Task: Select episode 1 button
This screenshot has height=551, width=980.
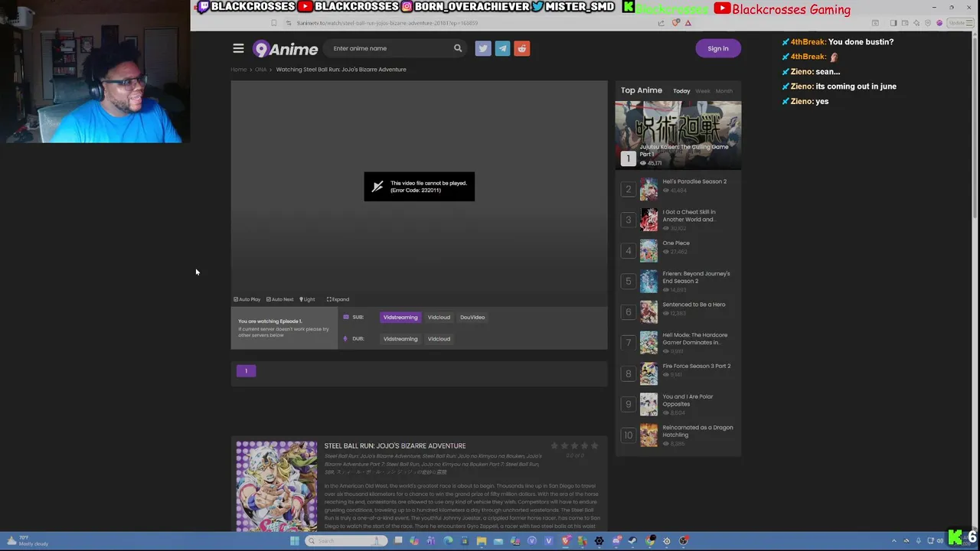Action: pyautogui.click(x=246, y=371)
